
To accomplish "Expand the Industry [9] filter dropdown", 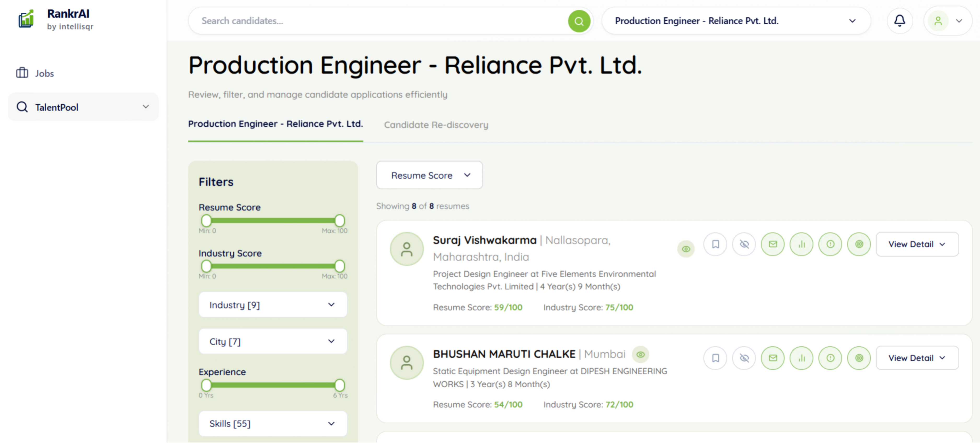I will [x=273, y=305].
